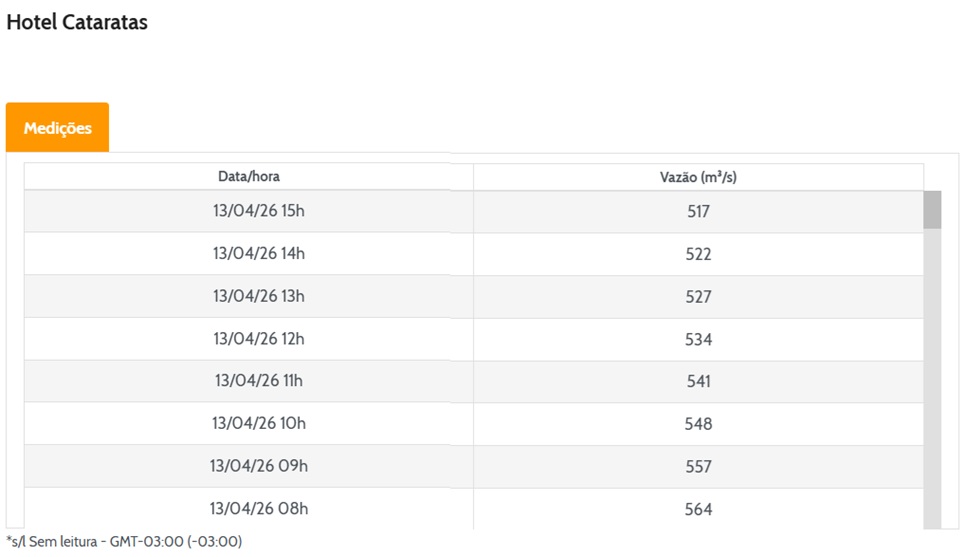Select the 13/04/26 13h date cell
Viewport: 966px width, 557px height.
click(x=259, y=296)
